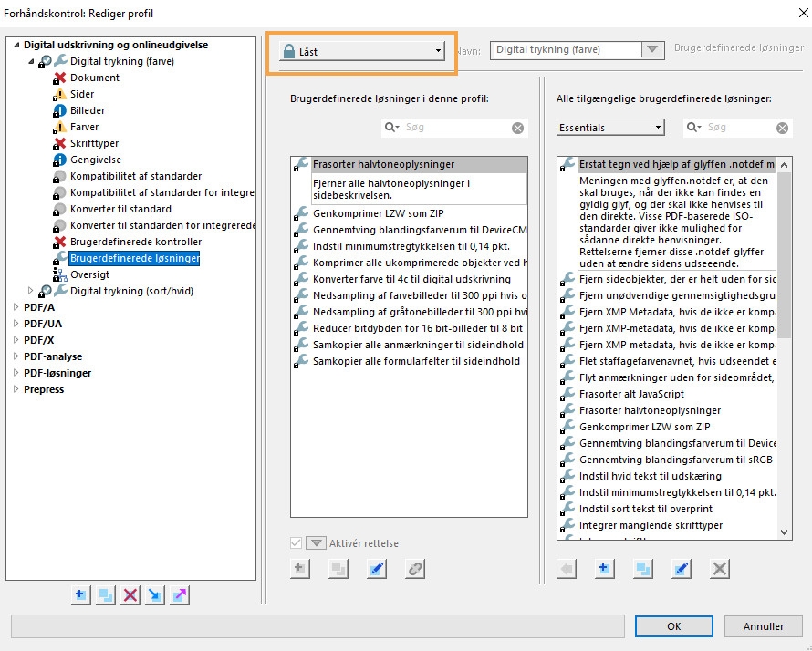Clear the search field above the profile fixups list
The width and height of the screenshot is (812, 651).
pos(518,129)
